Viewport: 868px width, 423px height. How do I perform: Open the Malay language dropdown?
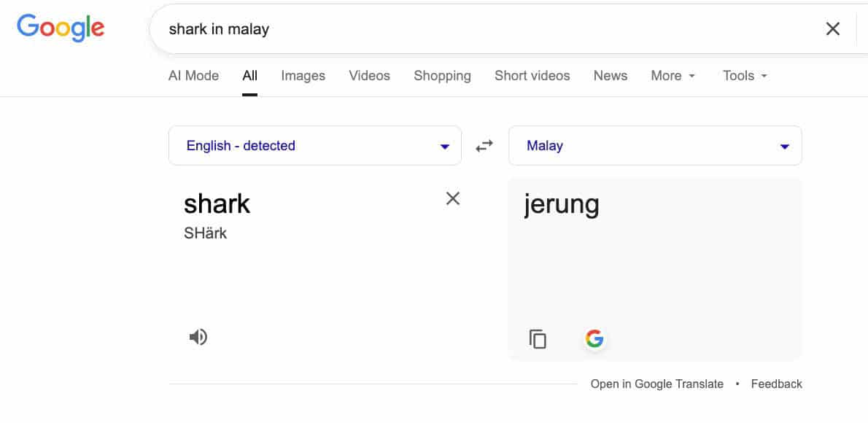click(x=654, y=145)
